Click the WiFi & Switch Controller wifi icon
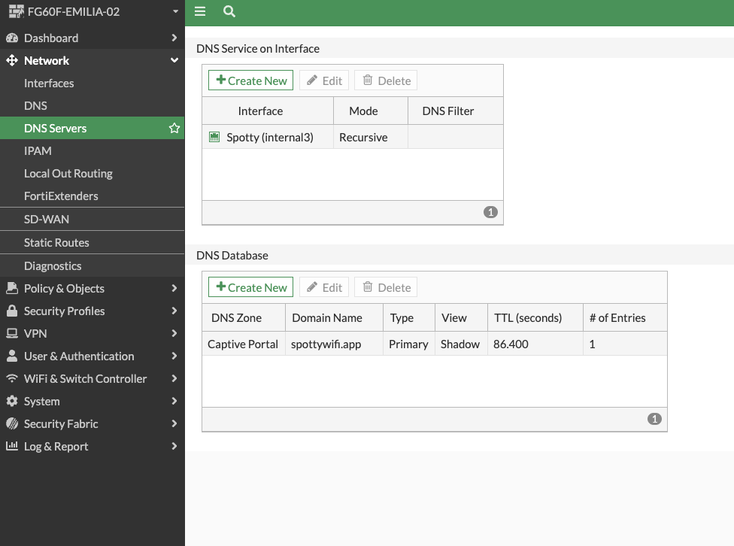Viewport: 734px width, 546px height. click(x=12, y=378)
